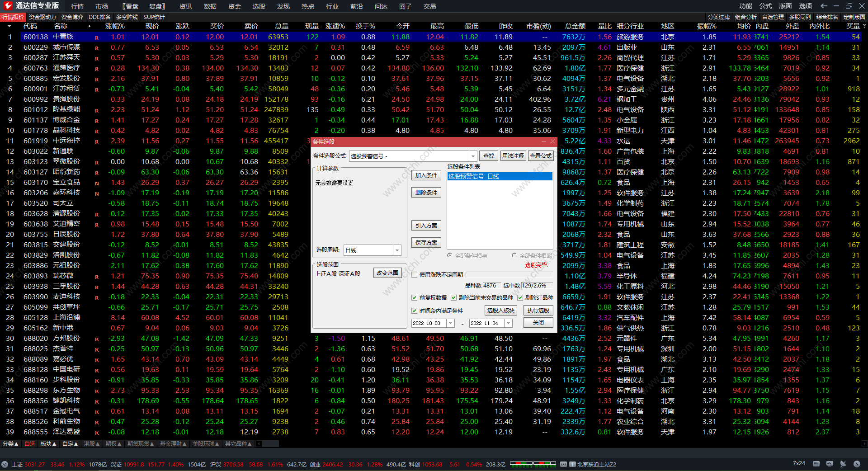This screenshot has height=471, width=868.
Task: Expand the 选股周期 日线 dropdown
Action: click(397, 250)
